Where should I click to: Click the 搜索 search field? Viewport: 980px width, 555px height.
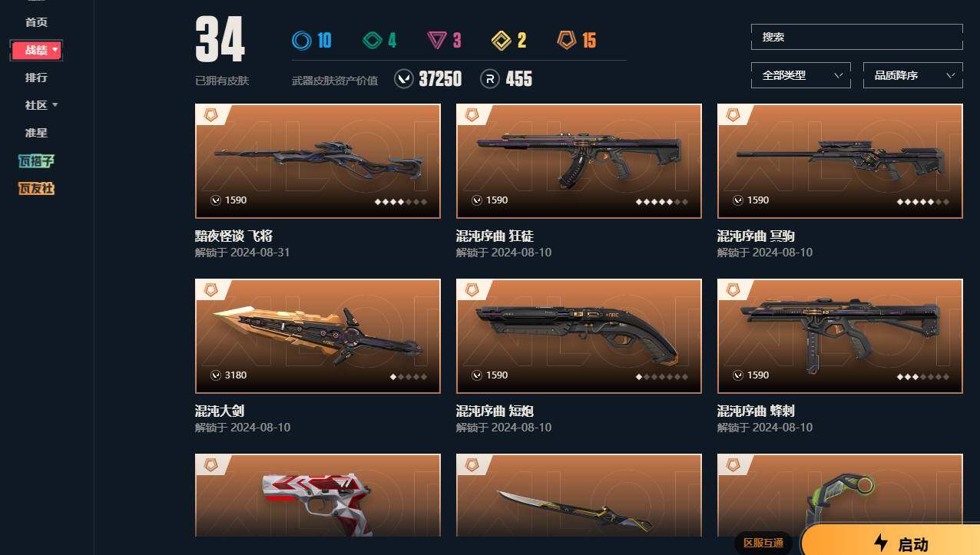(x=857, y=37)
